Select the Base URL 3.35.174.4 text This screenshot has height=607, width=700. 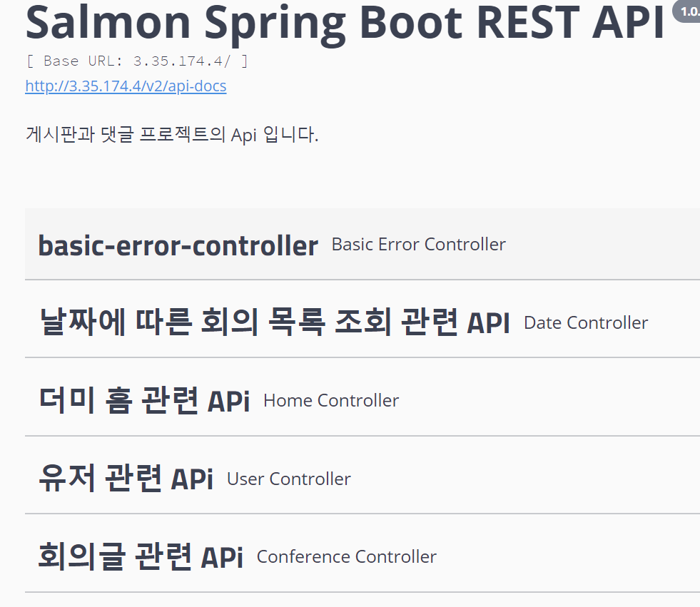tap(136, 61)
